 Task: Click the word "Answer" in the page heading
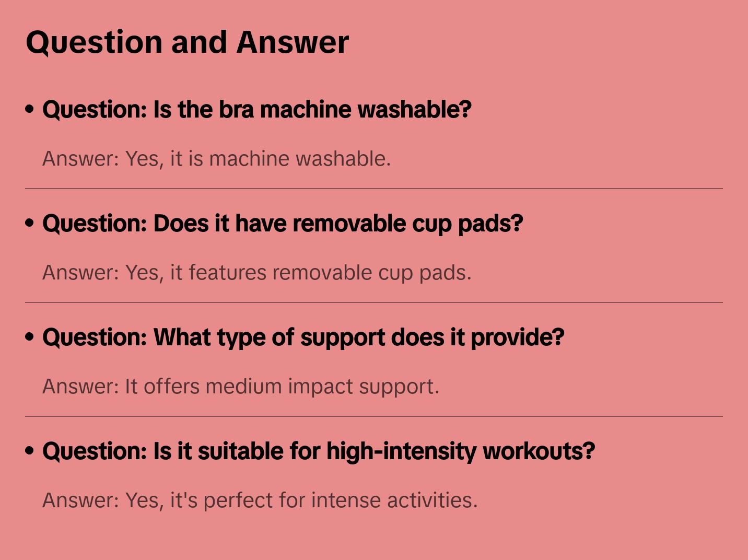(293, 42)
